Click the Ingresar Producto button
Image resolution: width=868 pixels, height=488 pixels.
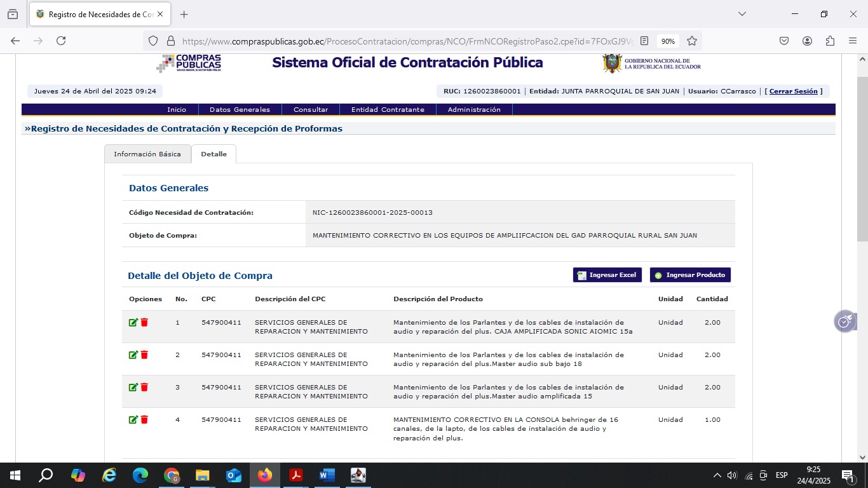(690, 275)
